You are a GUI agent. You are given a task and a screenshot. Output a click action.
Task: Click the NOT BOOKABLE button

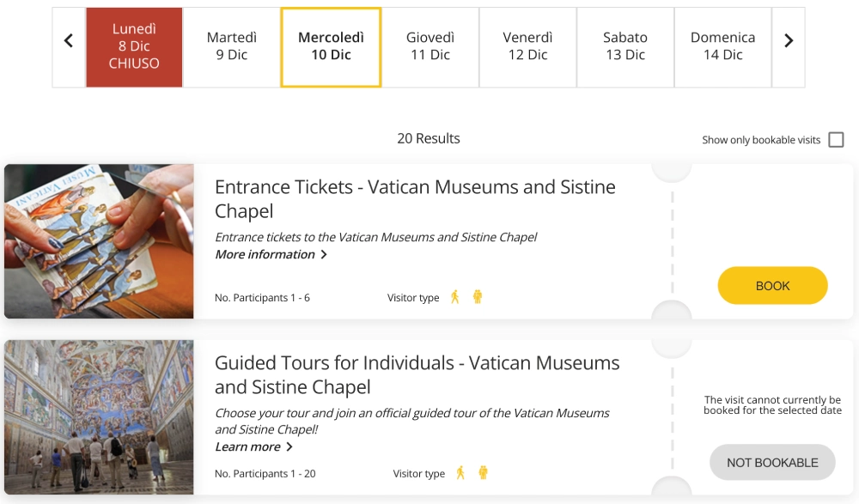(x=772, y=462)
